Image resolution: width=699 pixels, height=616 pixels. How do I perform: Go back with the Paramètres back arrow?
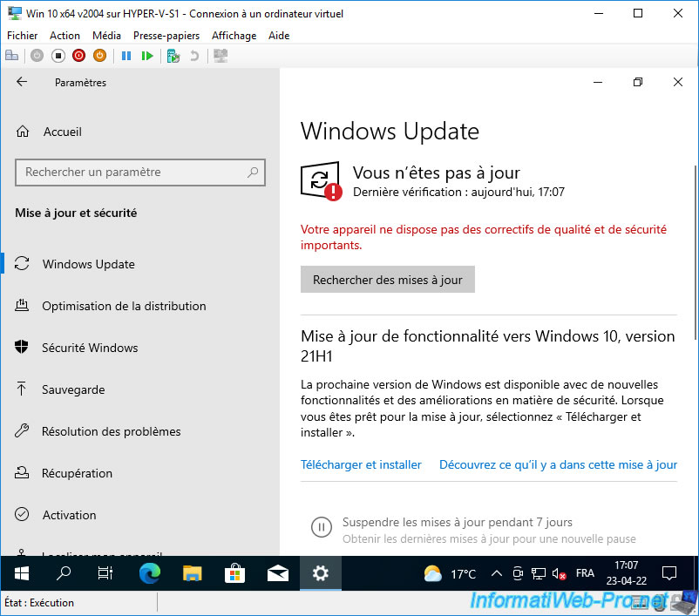pos(22,82)
